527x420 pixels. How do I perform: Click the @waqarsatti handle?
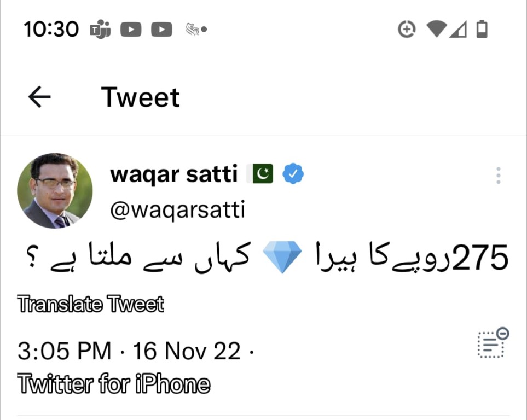pyautogui.click(x=177, y=209)
